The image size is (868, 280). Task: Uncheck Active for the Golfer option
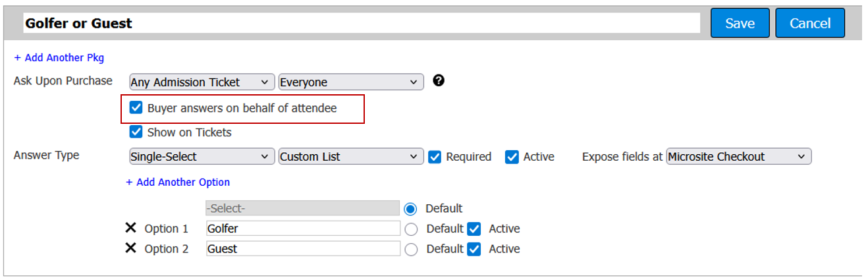click(474, 229)
